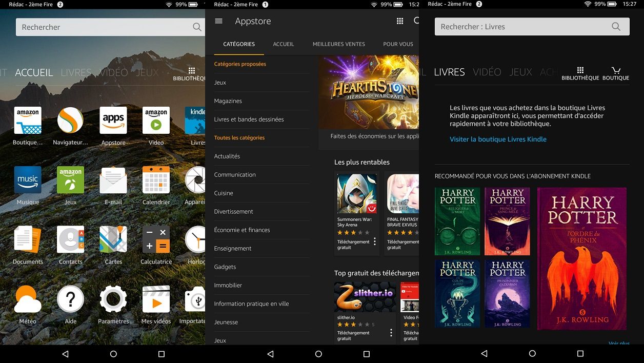This screenshot has width=644, height=363.
Task: Select the VIDÉO tab in the library
Action: coord(487,72)
